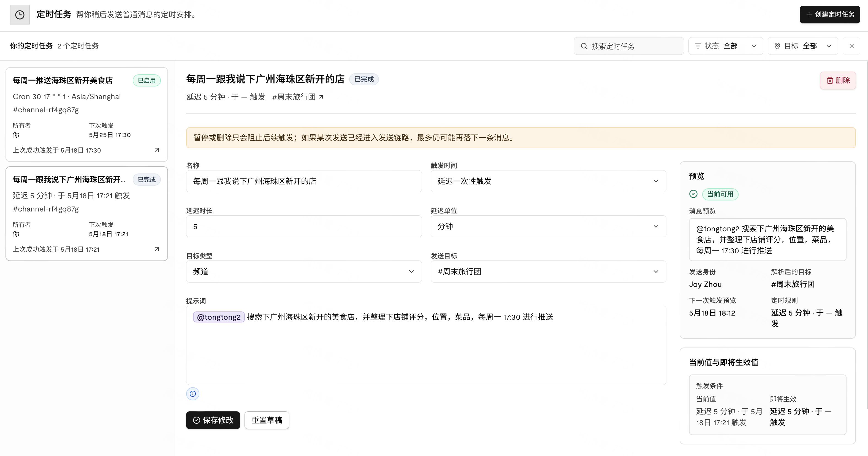
Task: Click the blue info icon below prompt box
Action: point(193,394)
